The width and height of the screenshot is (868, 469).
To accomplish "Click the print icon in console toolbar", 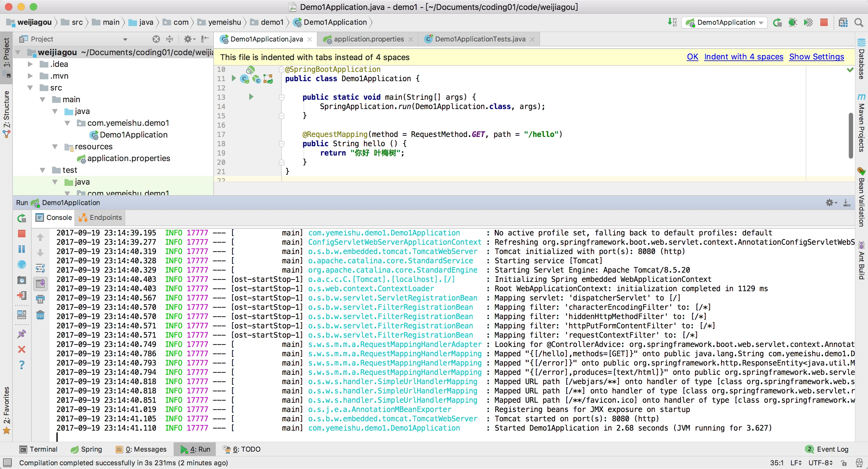I will pos(40,299).
